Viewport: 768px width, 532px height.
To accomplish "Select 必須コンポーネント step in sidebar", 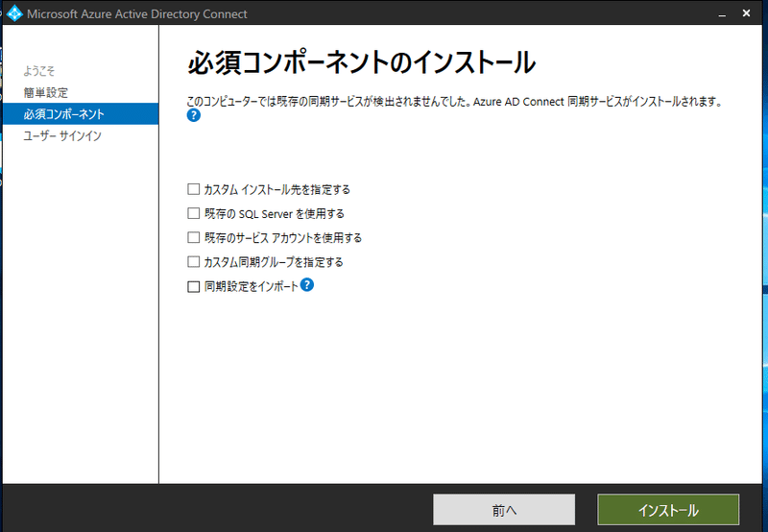I will point(81,113).
